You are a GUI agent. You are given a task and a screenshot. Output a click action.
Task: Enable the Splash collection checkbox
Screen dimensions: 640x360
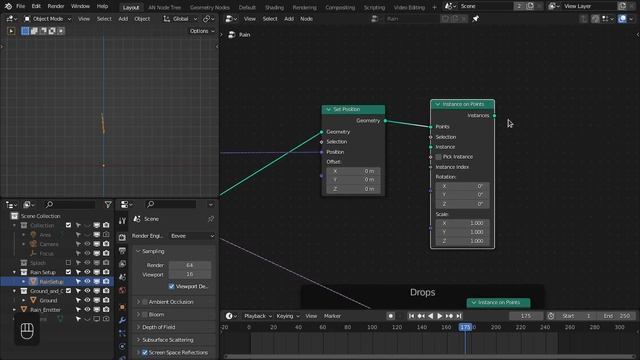[68, 262]
